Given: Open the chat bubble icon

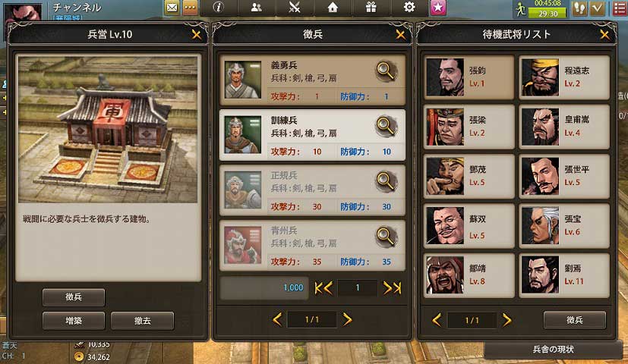Looking at the screenshot, I should tap(191, 8).
